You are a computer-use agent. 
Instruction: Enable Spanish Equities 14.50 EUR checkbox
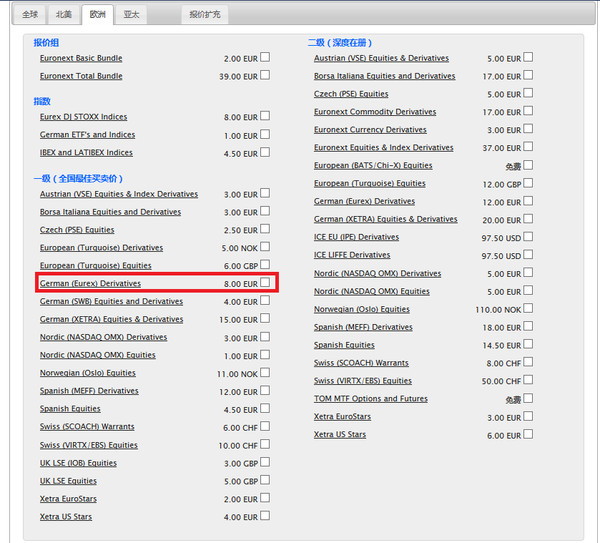click(528, 344)
